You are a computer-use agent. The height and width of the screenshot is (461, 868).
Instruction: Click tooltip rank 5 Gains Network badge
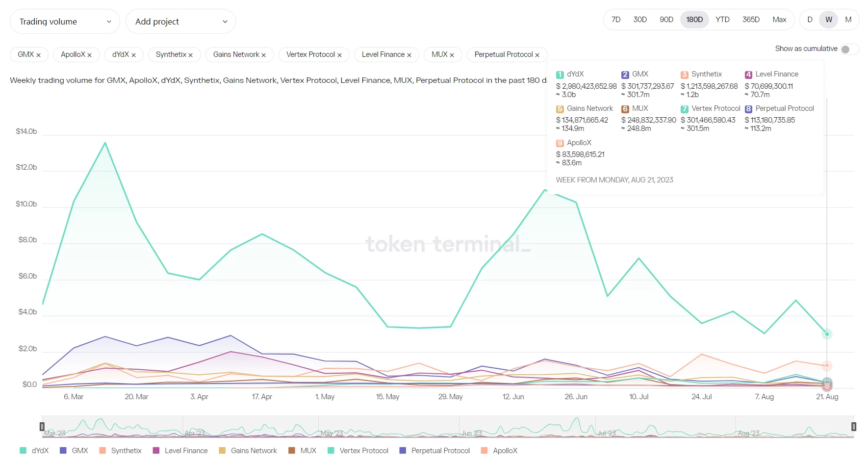tap(560, 109)
